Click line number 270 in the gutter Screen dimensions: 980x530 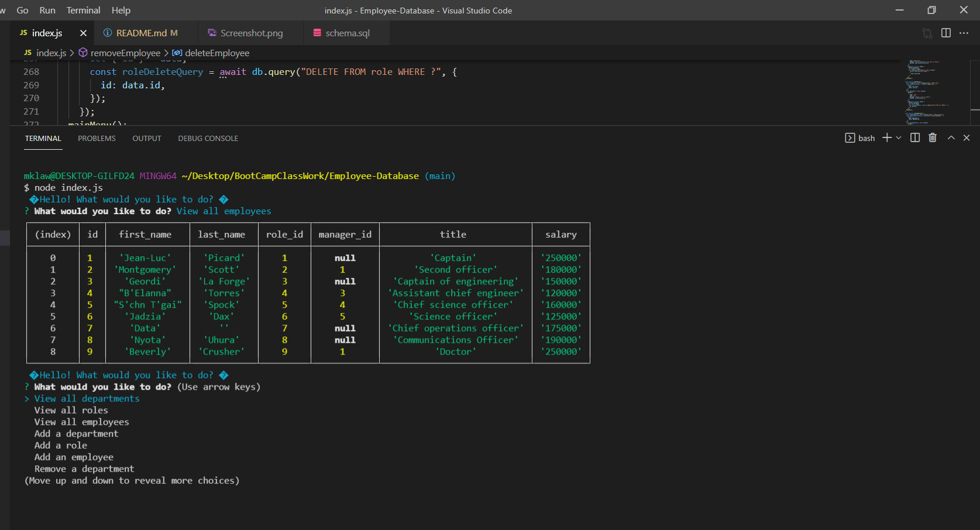pyautogui.click(x=31, y=98)
